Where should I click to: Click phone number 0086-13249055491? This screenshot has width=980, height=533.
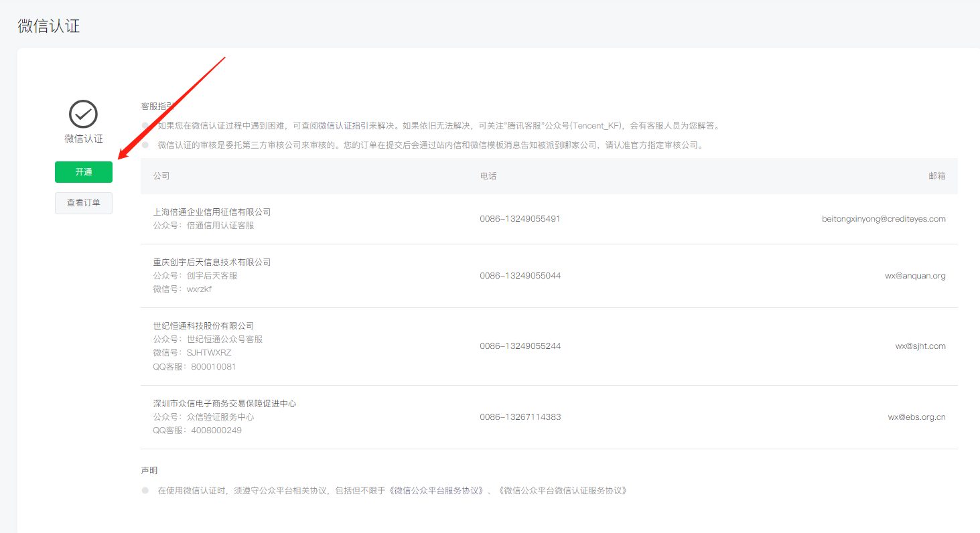coord(520,219)
